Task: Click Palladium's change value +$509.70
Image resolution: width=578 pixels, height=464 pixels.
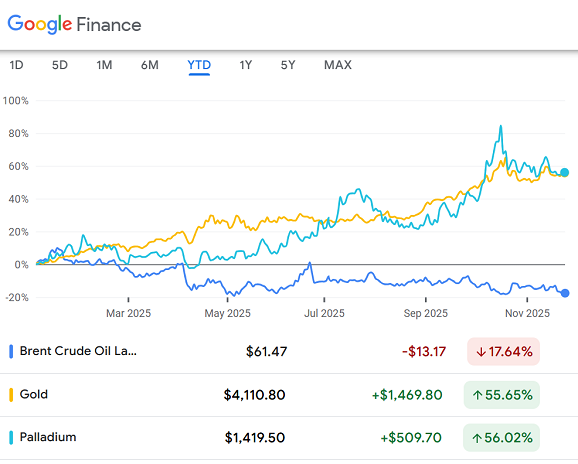Action: [411, 438]
